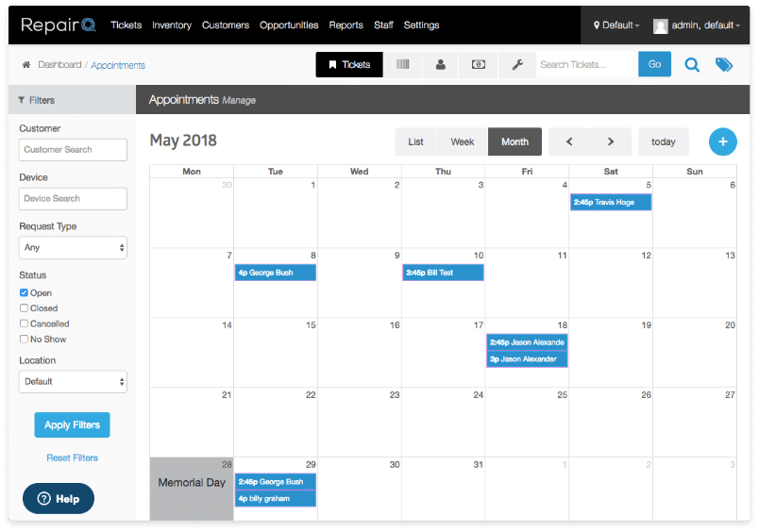Switch to Week calendar view

point(463,141)
